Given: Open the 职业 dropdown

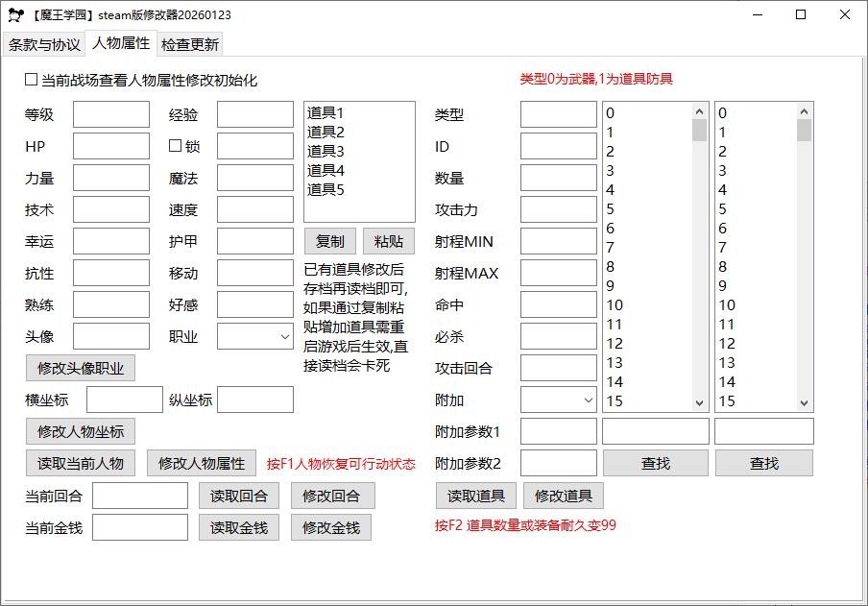Looking at the screenshot, I should click(255, 336).
